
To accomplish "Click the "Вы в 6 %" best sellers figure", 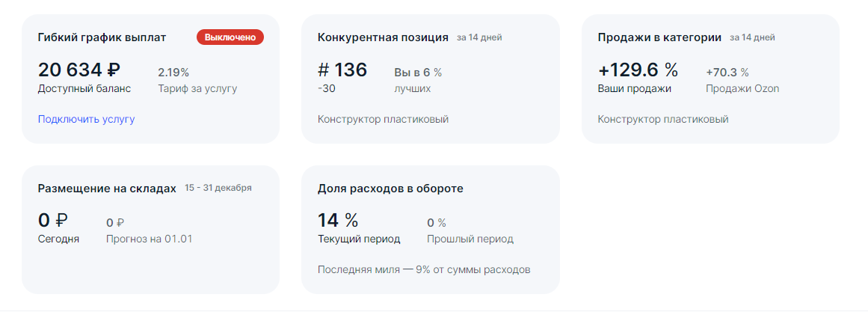I will click(418, 73).
